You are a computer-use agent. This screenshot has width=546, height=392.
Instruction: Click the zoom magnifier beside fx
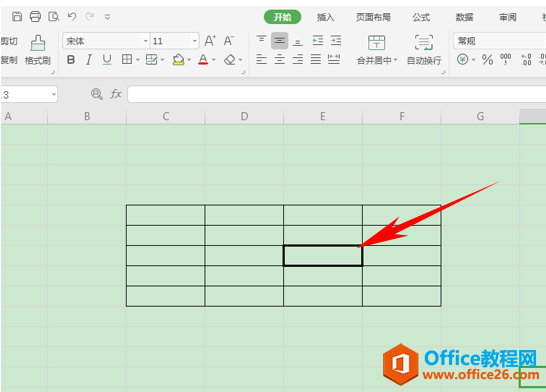point(96,94)
